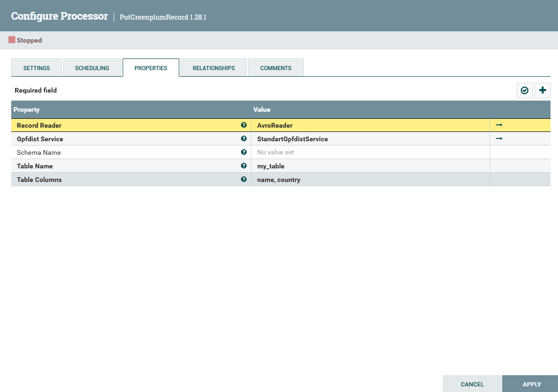View the Comments tab
558x392 pixels.
(276, 68)
